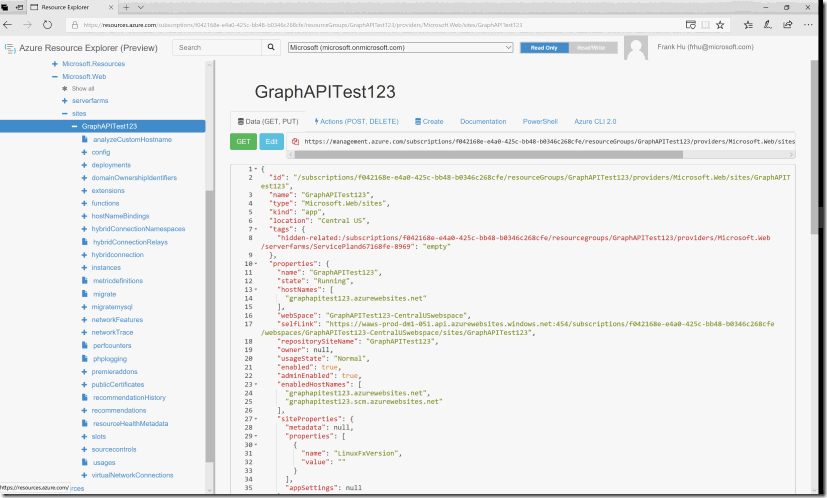Show all Microsoft.Web resources

pos(83,89)
